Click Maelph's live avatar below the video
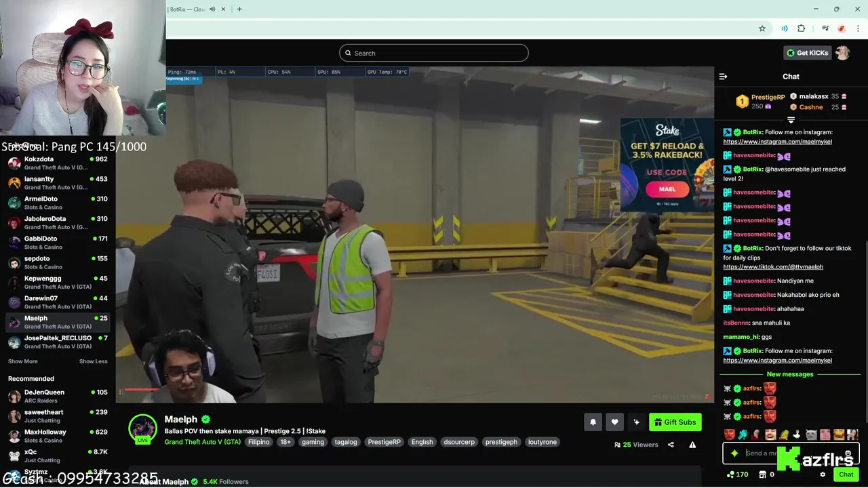Image resolution: width=868 pixels, height=488 pixels. point(142,428)
